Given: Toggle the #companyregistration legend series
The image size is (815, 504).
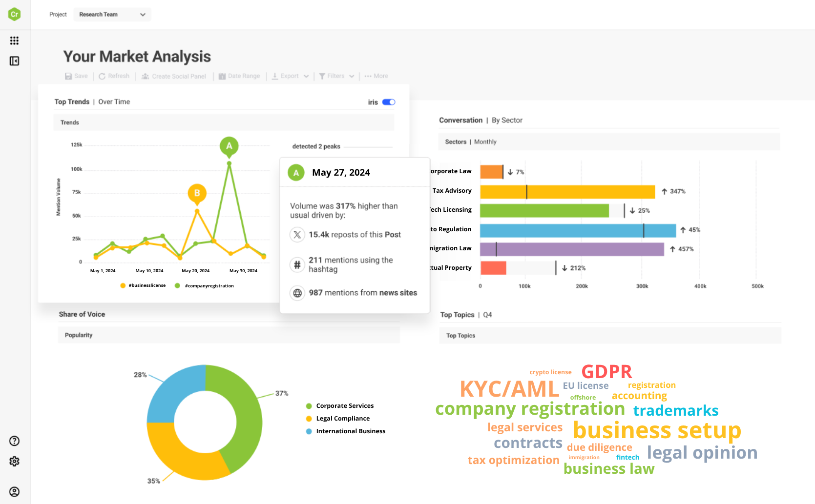Looking at the screenshot, I should coord(205,286).
